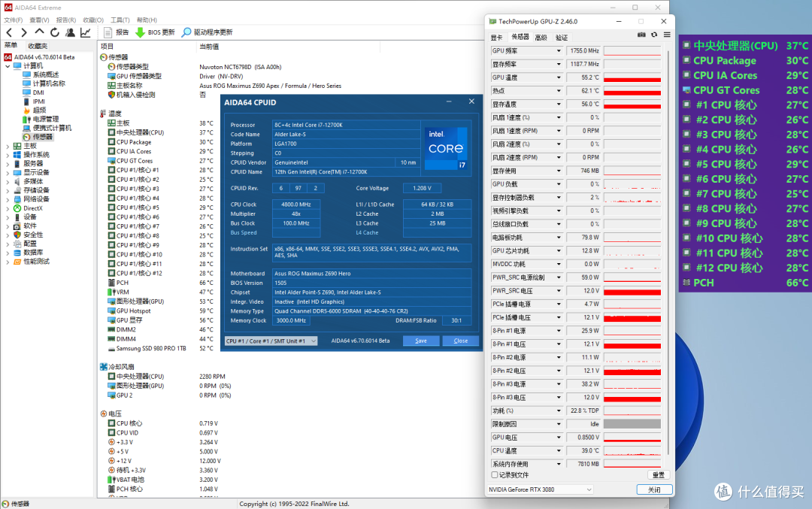Open the 电路板功耗 sensor dropdown
Screen dimensions: 812x509
[x=558, y=238]
